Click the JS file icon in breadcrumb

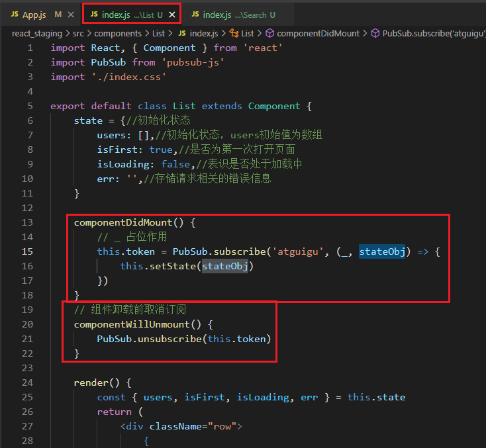pos(182,33)
